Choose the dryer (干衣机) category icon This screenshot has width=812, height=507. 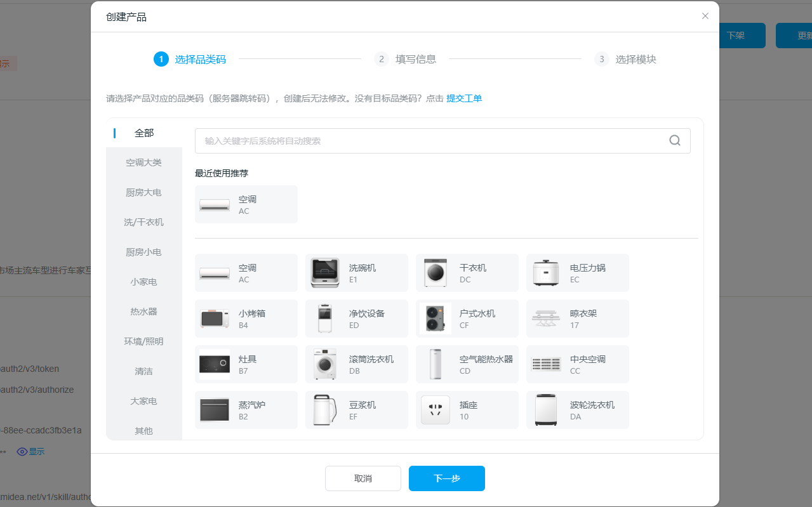tap(436, 273)
